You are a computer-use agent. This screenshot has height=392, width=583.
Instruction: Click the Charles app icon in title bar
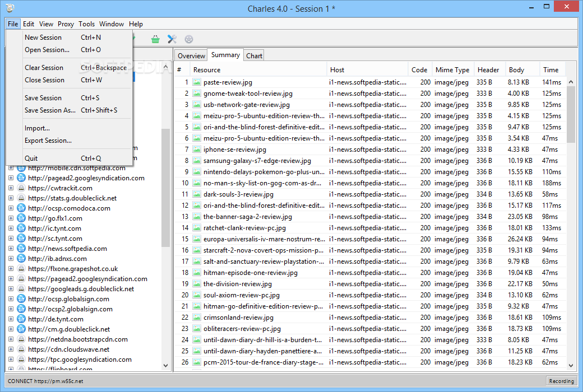[10, 8]
